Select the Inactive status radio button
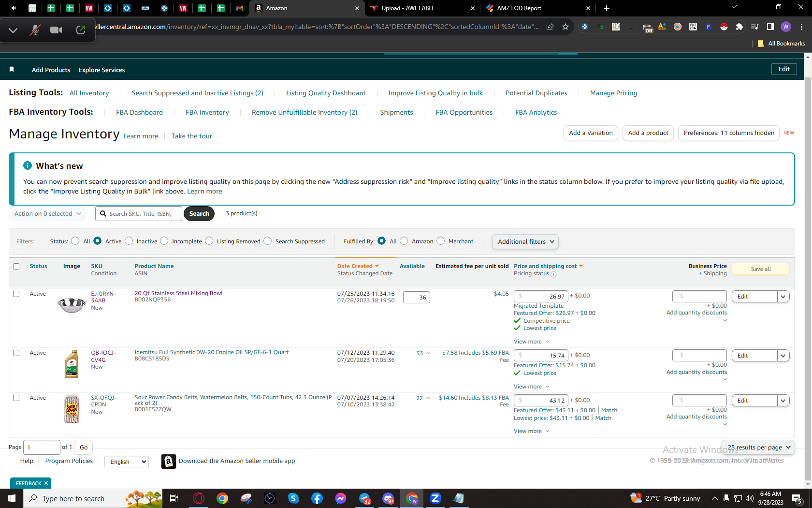Screen dimensions: 812x508 pyautogui.click(x=129, y=241)
